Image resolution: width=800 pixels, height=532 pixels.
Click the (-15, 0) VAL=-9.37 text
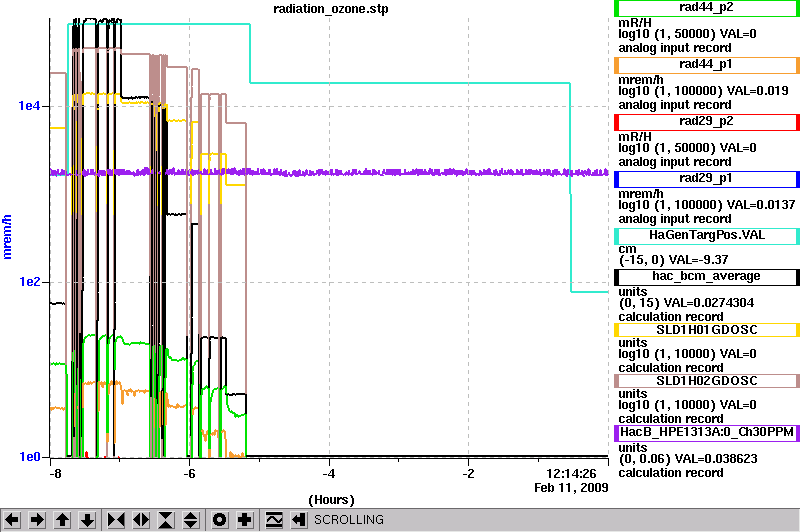tap(673, 260)
